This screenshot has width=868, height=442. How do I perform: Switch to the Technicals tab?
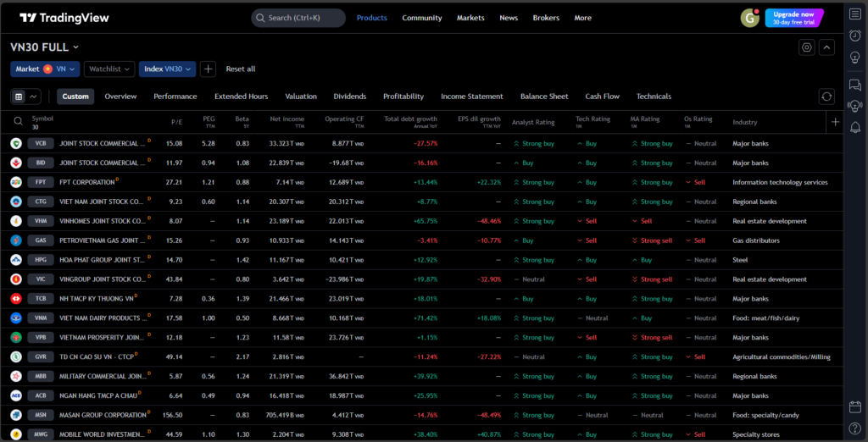pos(654,97)
